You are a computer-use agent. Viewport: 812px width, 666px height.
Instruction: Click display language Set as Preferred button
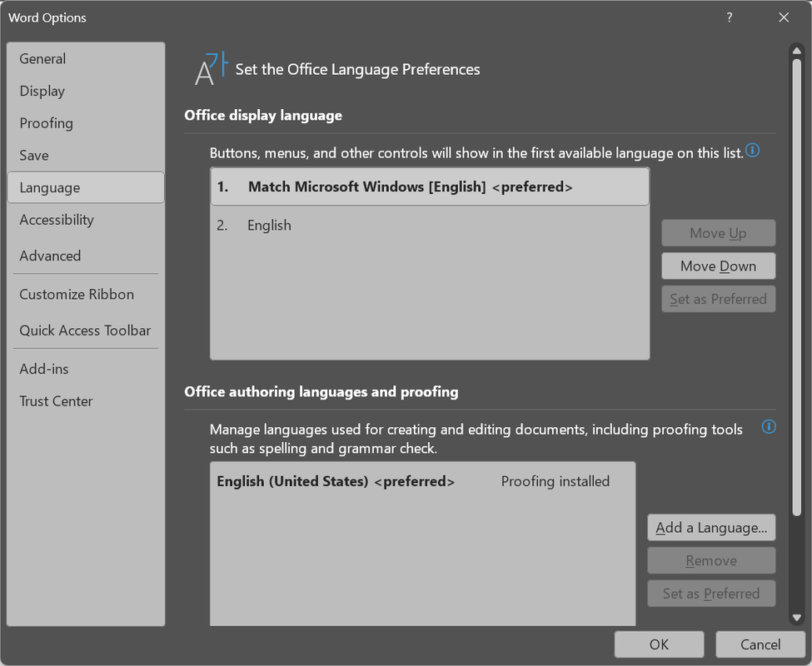coord(718,299)
